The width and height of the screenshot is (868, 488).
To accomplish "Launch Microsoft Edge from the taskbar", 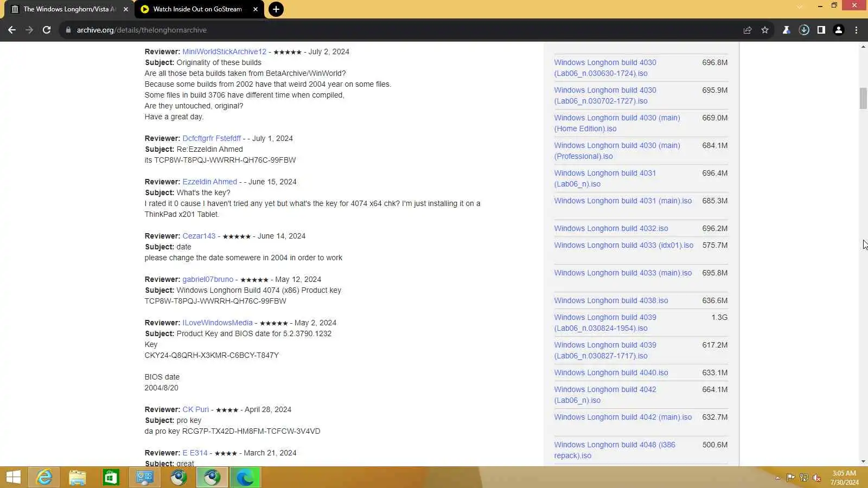I will (245, 477).
